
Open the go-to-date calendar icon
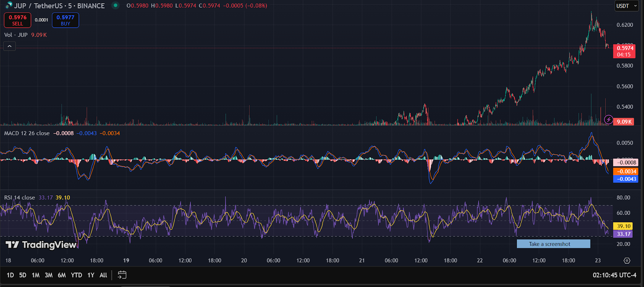click(122, 275)
